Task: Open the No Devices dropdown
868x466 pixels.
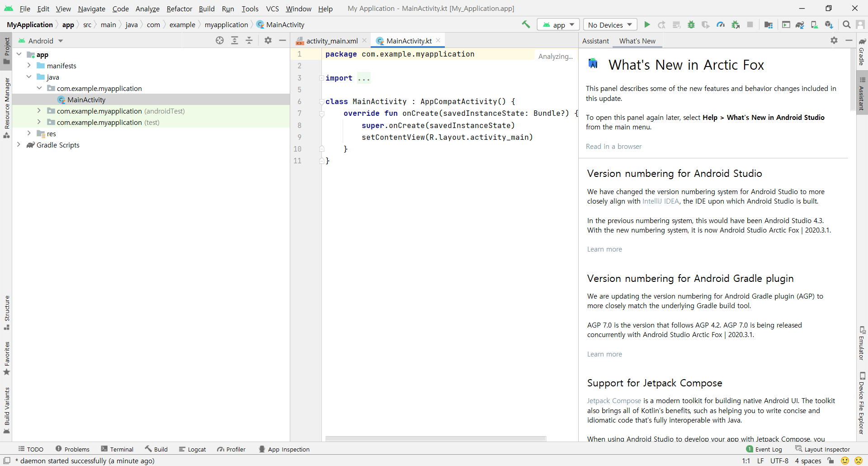Action: click(610, 24)
